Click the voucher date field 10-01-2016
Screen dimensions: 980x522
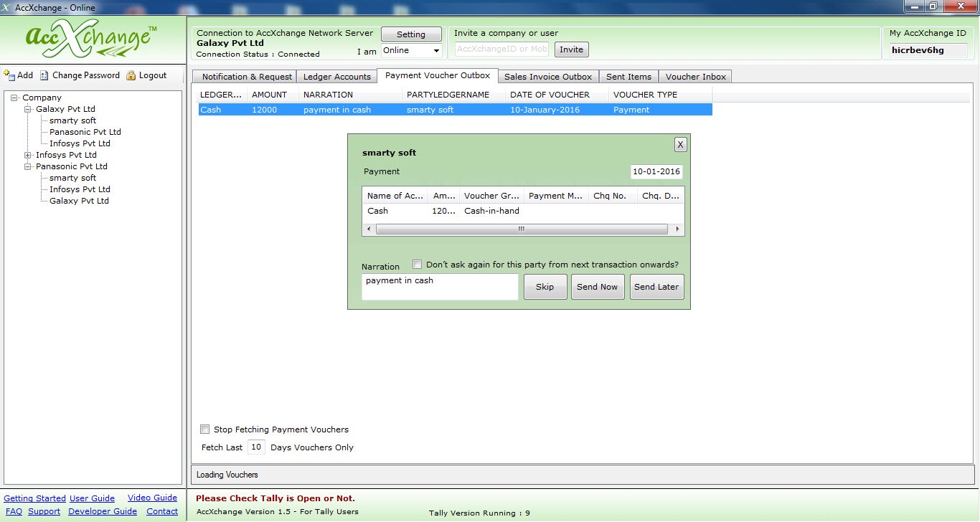click(656, 172)
